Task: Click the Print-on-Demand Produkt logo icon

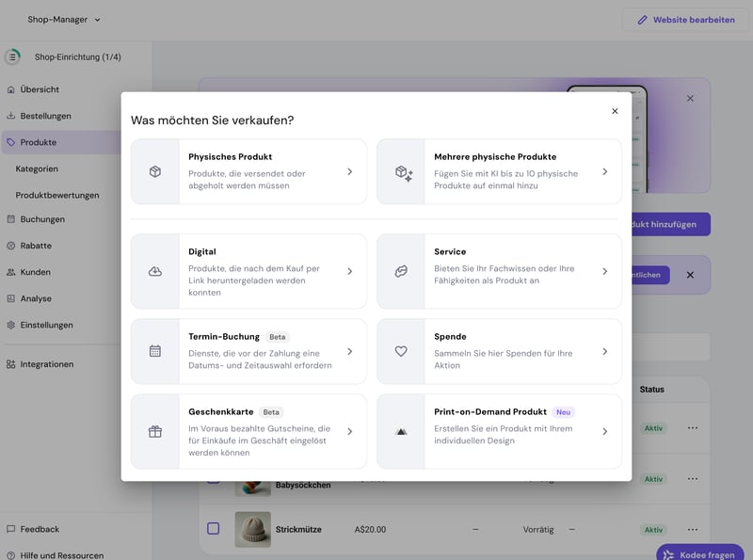Action: (401, 432)
